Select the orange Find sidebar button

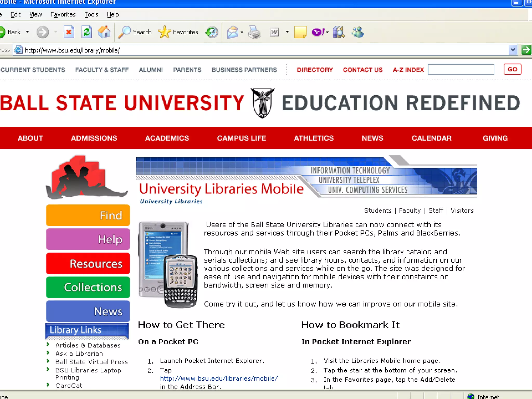[x=88, y=215]
